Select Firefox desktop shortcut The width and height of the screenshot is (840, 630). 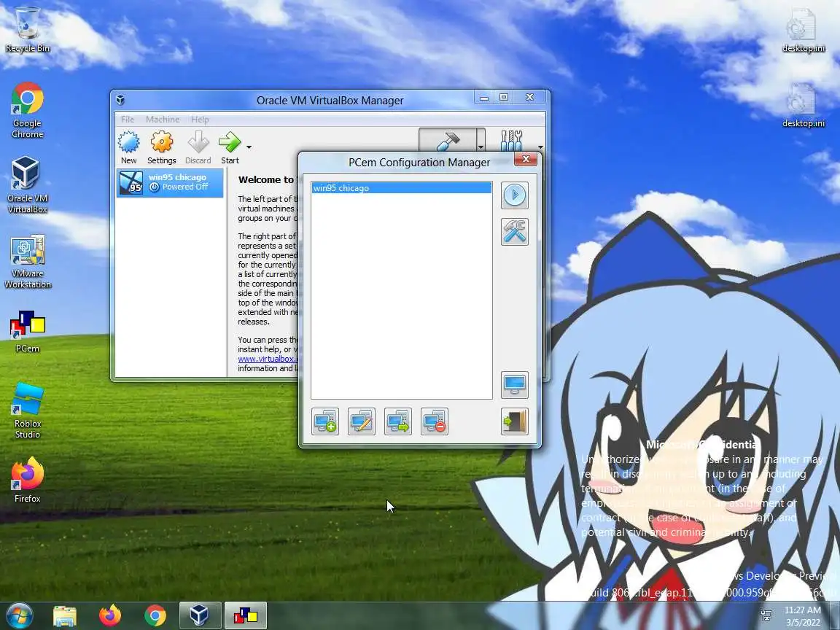coord(27,480)
